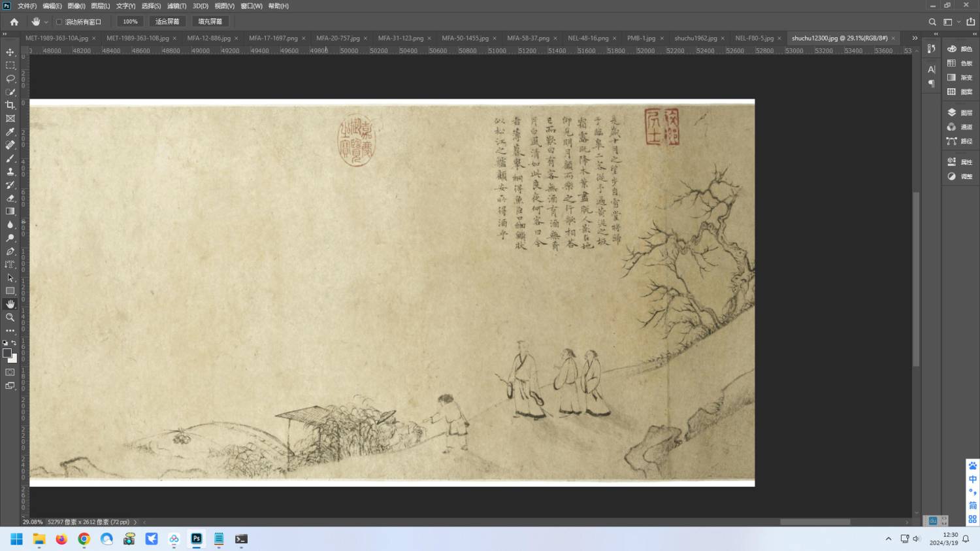
Task: Select the Lasso tool
Action: tap(10, 78)
